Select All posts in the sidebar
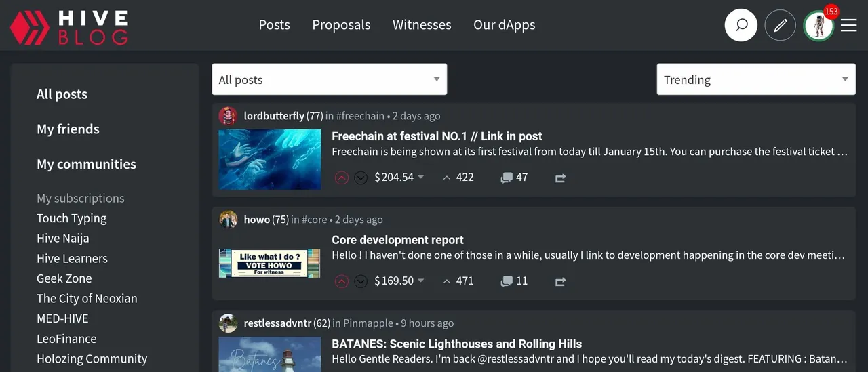The width and height of the screenshot is (868, 372). [x=62, y=94]
